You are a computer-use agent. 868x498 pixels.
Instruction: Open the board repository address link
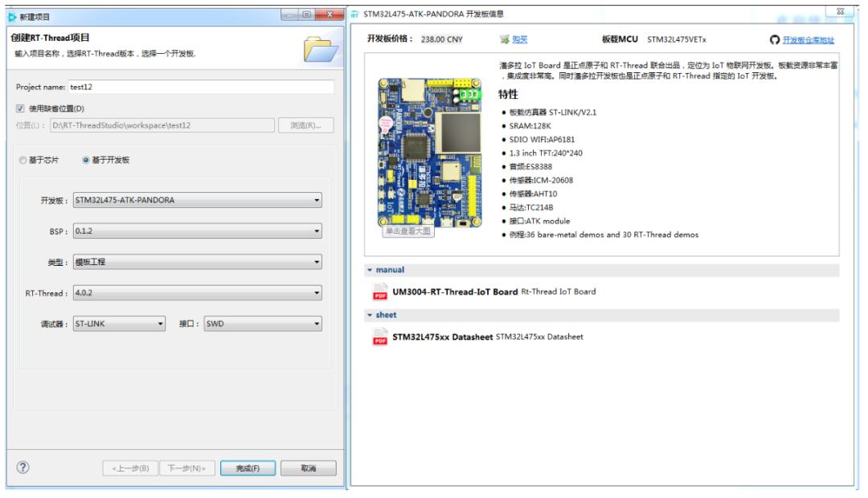tap(809, 40)
